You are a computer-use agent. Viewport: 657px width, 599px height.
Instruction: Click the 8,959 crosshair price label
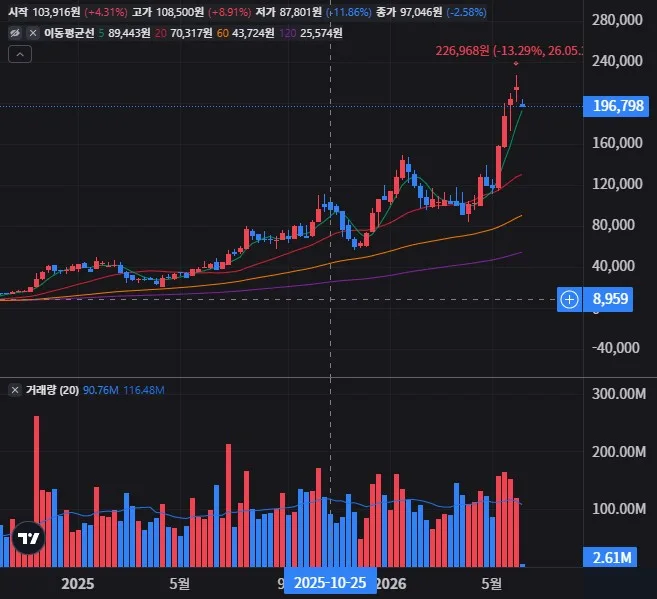610,300
